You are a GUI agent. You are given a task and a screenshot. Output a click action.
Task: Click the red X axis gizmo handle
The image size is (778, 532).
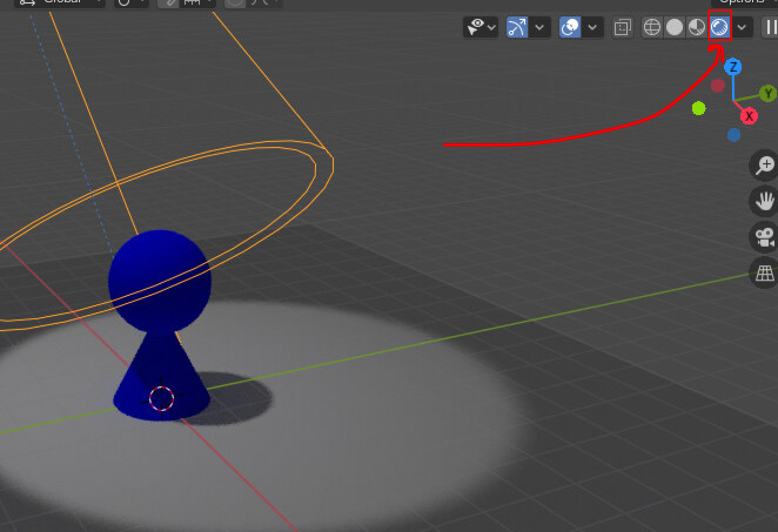tap(749, 116)
